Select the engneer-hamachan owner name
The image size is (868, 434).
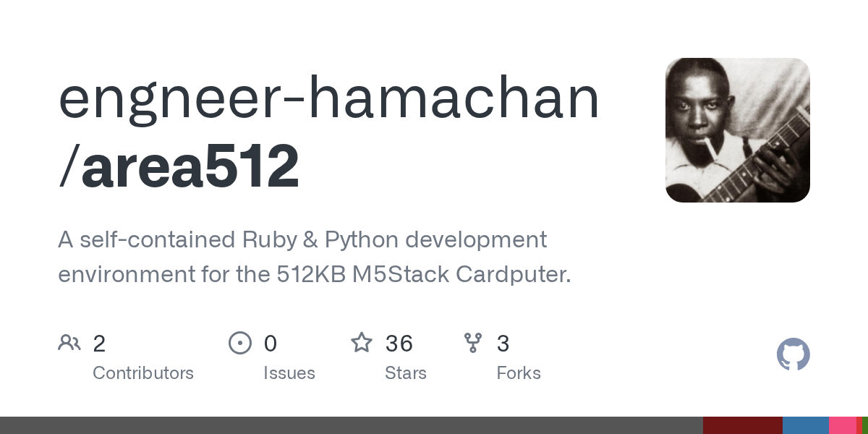329,99
